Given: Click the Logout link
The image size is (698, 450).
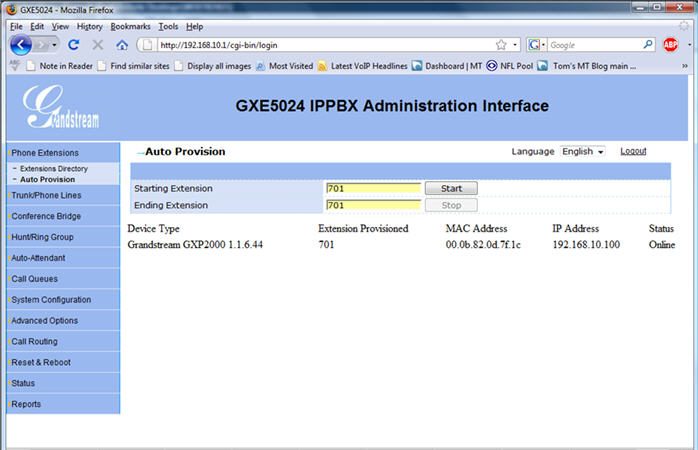Looking at the screenshot, I should coord(633,151).
